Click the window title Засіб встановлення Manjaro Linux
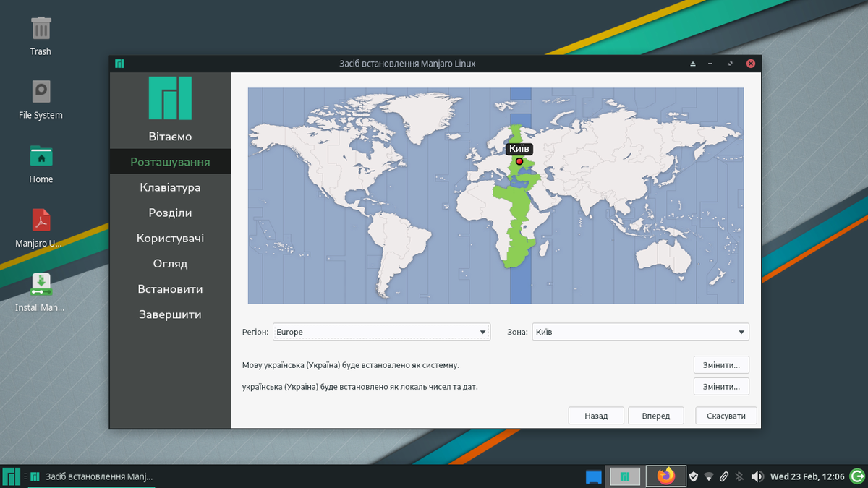This screenshot has height=488, width=868. (x=407, y=64)
